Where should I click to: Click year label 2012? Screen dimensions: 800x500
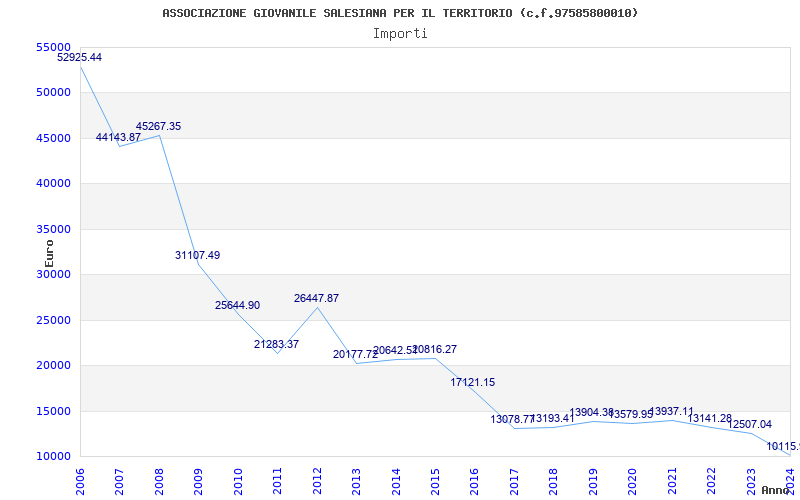(x=317, y=481)
